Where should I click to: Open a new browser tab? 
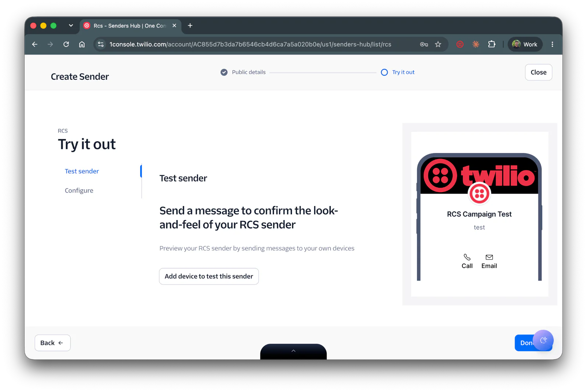pyautogui.click(x=190, y=26)
